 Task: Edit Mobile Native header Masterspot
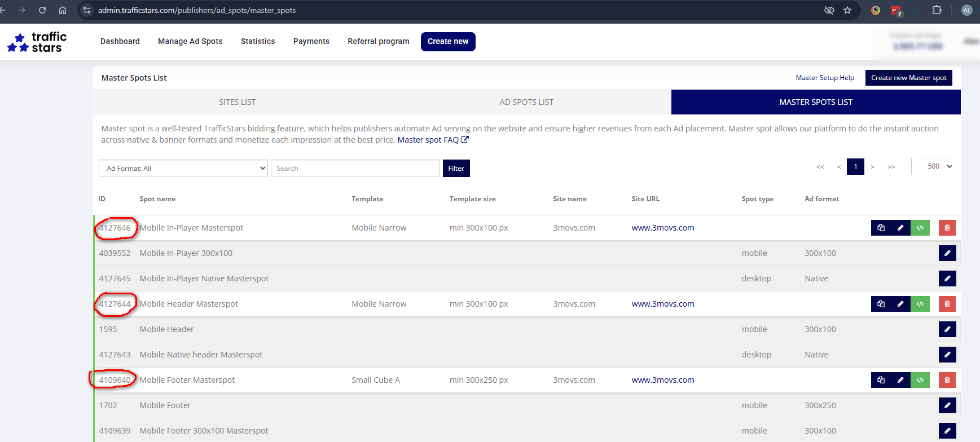tap(947, 355)
